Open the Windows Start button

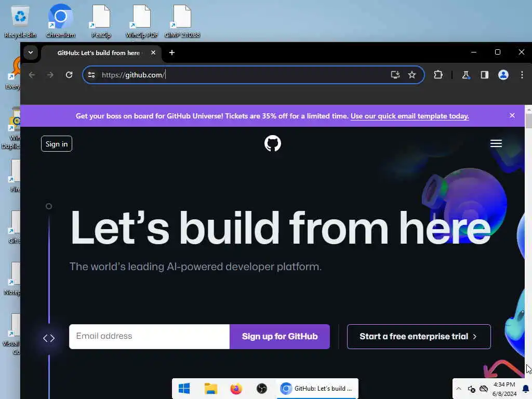[184, 389]
